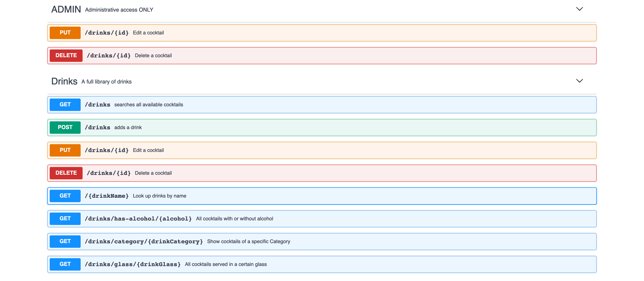Click the ADMIN section heading
The width and height of the screenshot is (644, 281).
(x=66, y=9)
